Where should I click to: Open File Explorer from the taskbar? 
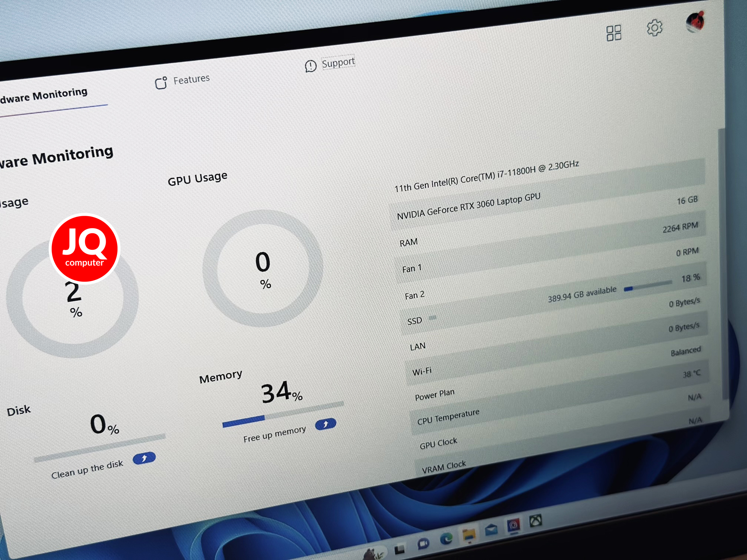469,534
